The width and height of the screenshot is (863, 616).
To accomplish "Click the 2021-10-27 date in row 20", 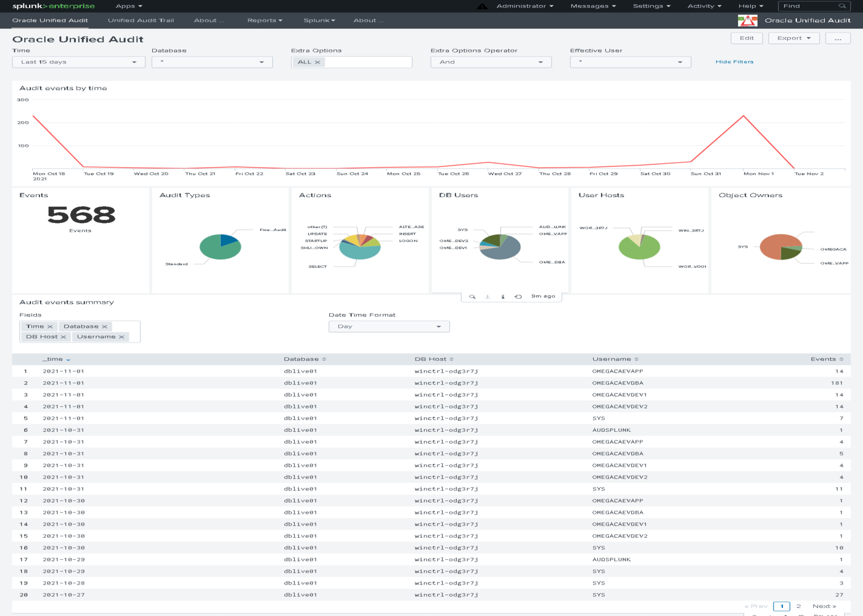I will coord(63,595).
